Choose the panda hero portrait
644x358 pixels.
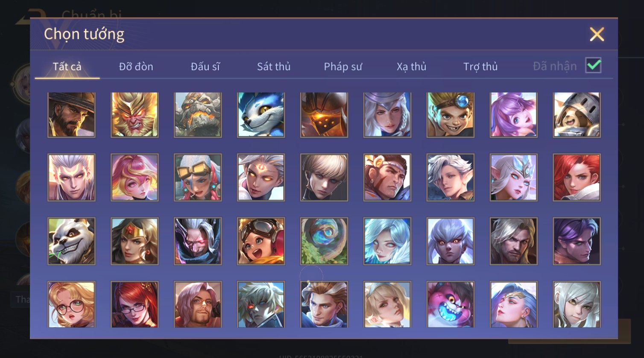71,241
